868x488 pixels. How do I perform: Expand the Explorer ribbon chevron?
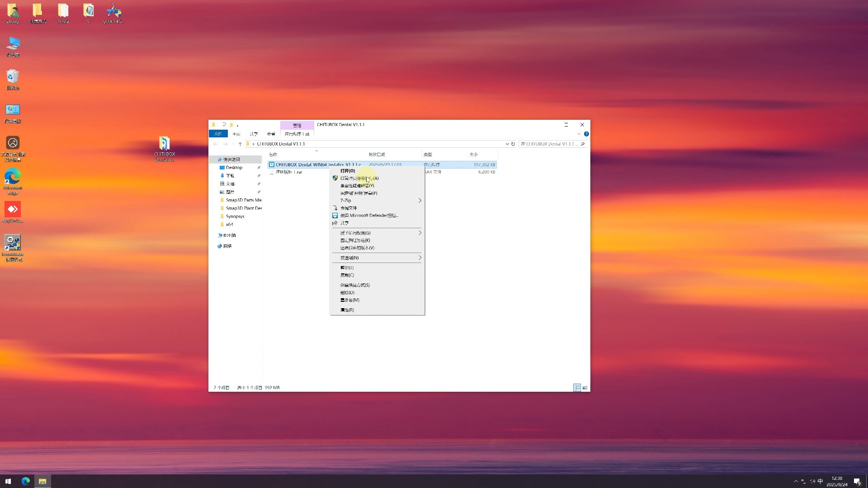click(579, 134)
